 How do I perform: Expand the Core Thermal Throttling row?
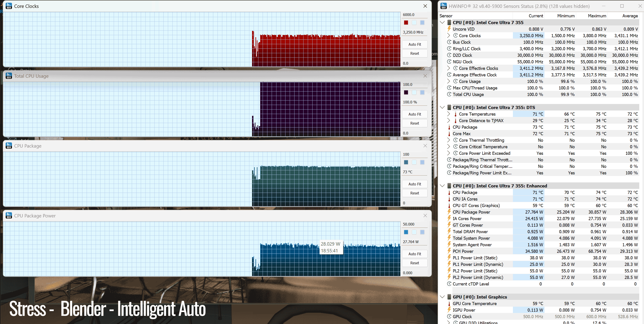point(449,140)
